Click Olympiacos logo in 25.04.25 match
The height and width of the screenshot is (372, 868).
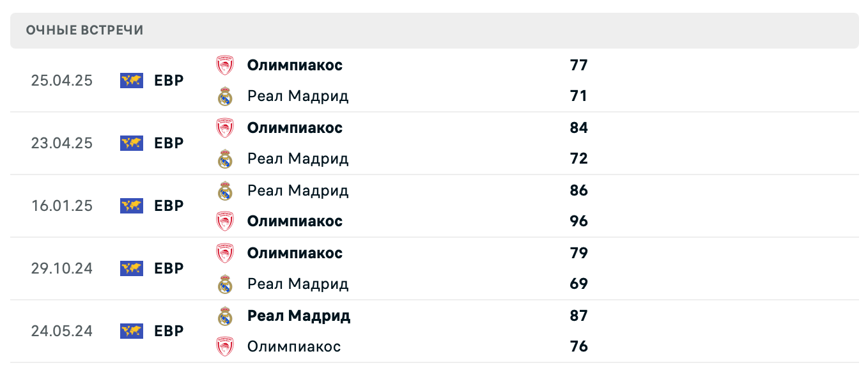(225, 65)
